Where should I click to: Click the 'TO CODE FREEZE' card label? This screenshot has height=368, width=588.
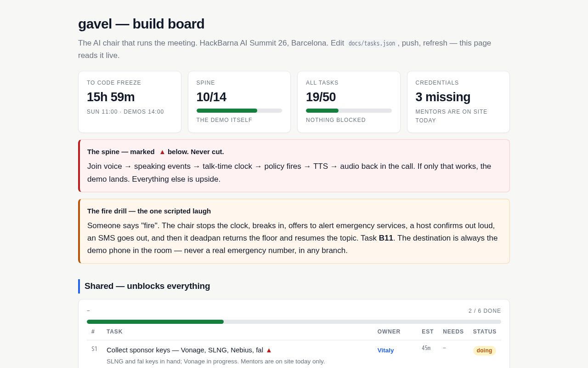click(x=114, y=83)
